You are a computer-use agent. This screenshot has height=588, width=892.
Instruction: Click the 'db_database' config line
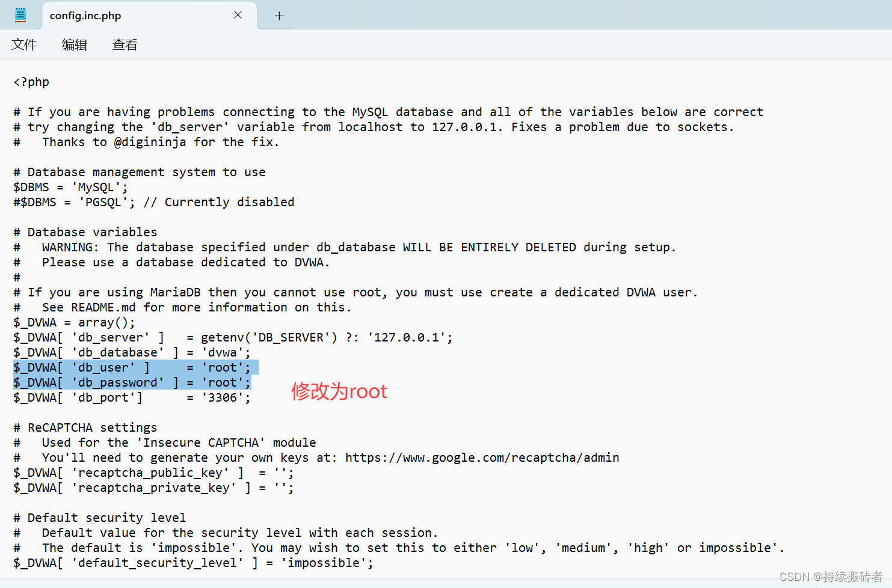click(132, 352)
